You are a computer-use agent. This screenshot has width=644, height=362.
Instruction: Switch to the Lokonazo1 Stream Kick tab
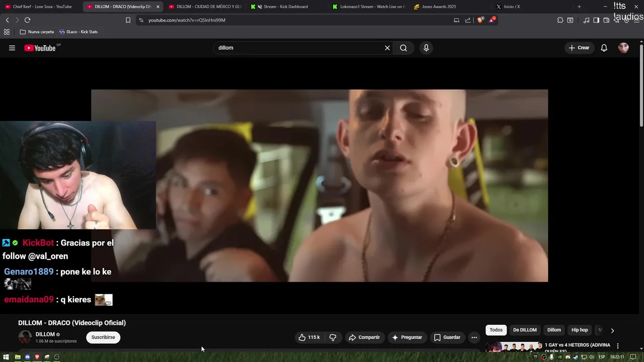369,7
